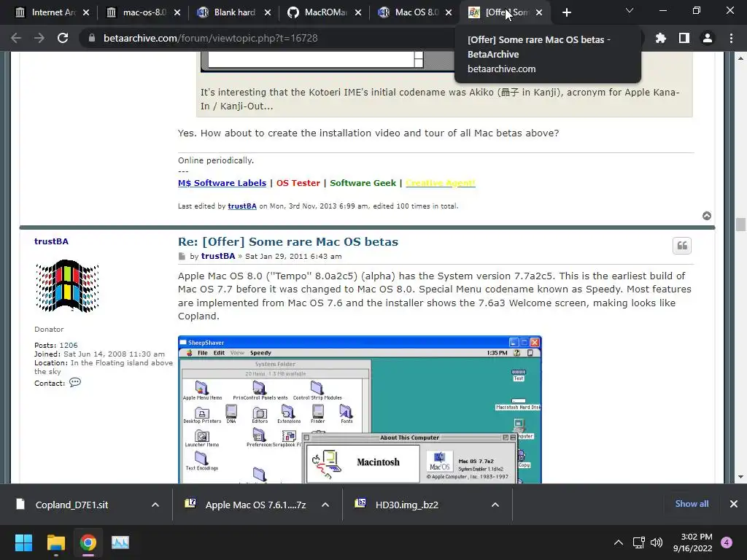The height and width of the screenshot is (560, 747).
Task: Open trustBA author link in post byline
Action: [217, 256]
